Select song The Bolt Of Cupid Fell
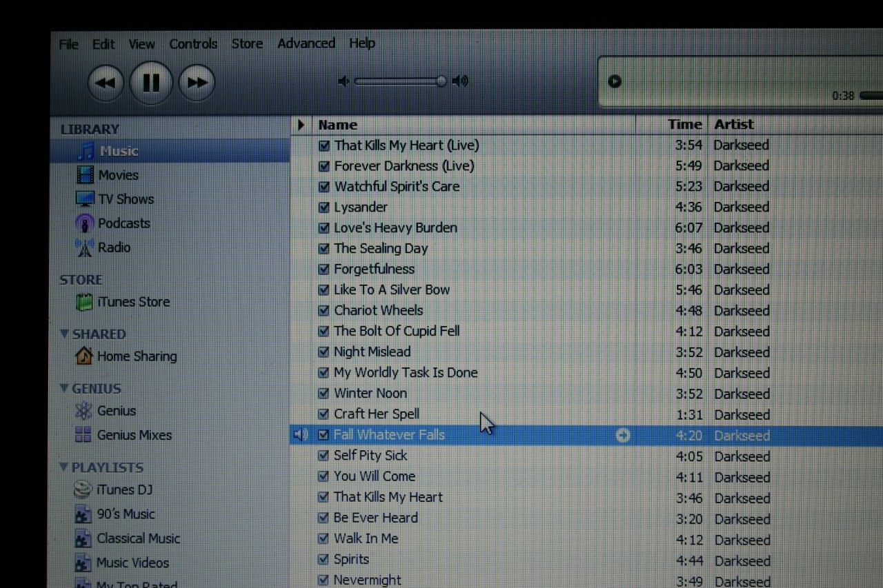The image size is (883, 588). click(397, 331)
